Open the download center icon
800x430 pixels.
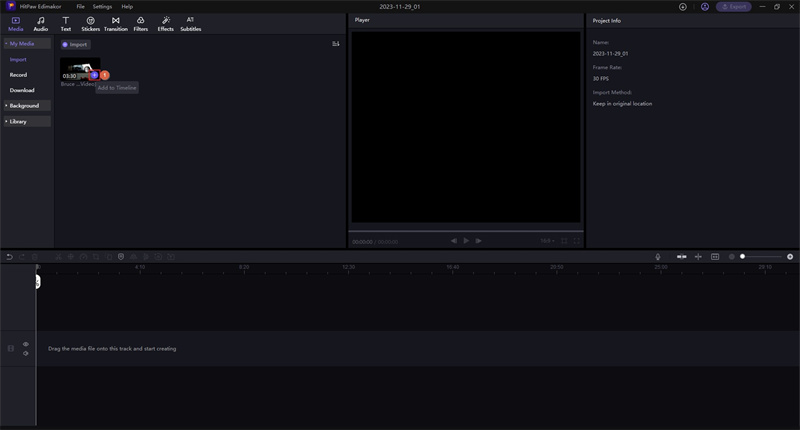pyautogui.click(x=683, y=7)
